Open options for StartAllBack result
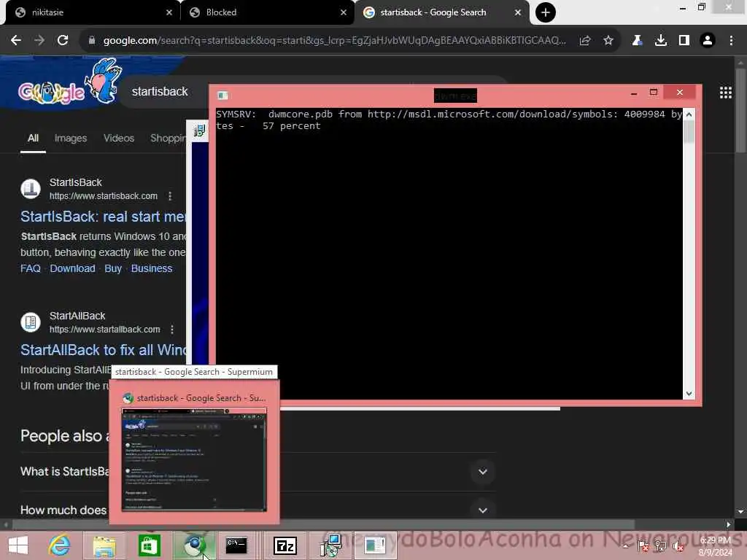 (172, 329)
